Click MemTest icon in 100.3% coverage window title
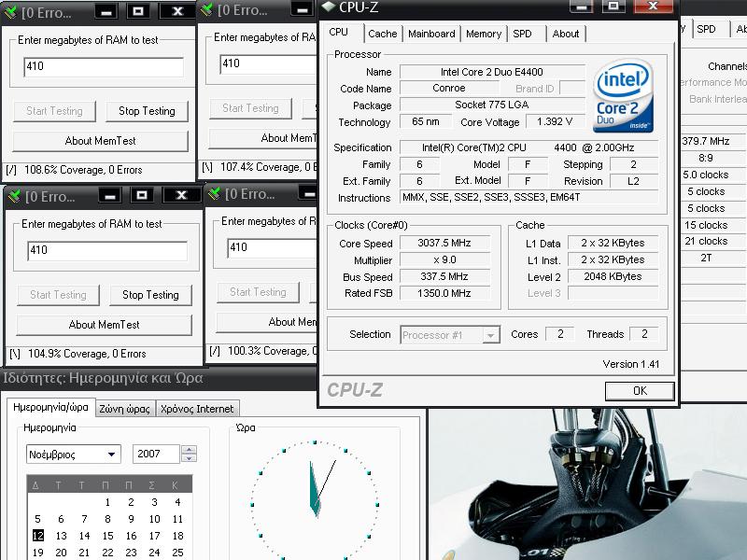Image resolution: width=747 pixels, height=560 pixels. [x=214, y=193]
